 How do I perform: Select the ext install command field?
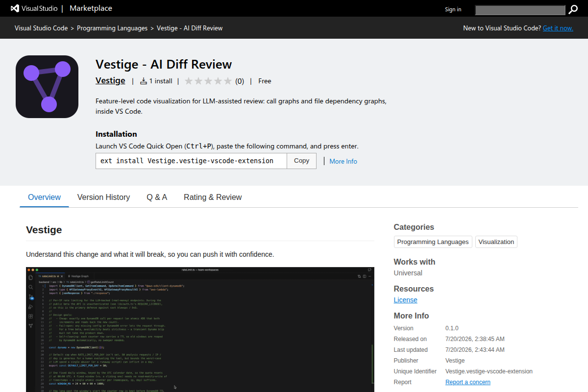(191, 161)
